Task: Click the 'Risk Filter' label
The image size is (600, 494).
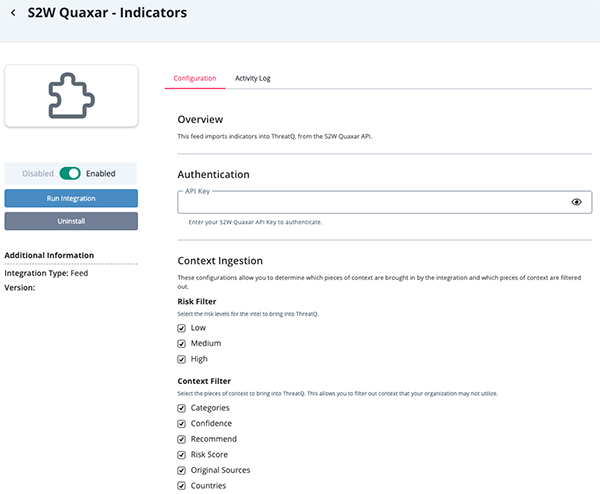Action: coord(197,302)
